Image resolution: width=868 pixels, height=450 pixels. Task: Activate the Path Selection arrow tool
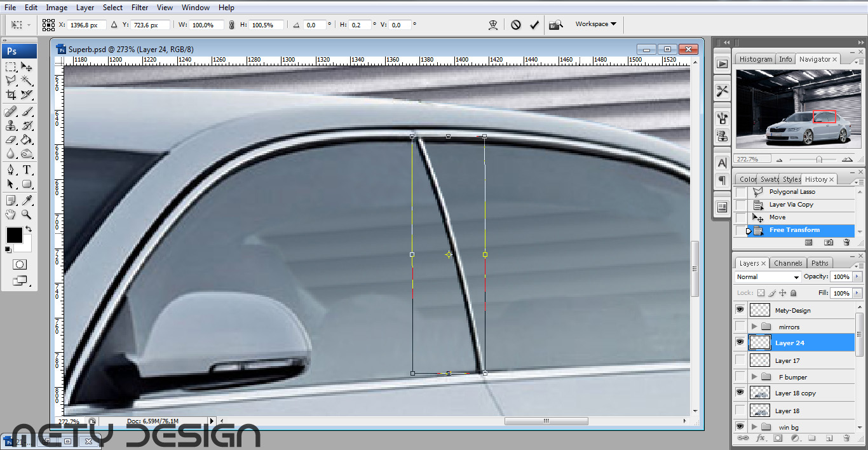[x=11, y=184]
